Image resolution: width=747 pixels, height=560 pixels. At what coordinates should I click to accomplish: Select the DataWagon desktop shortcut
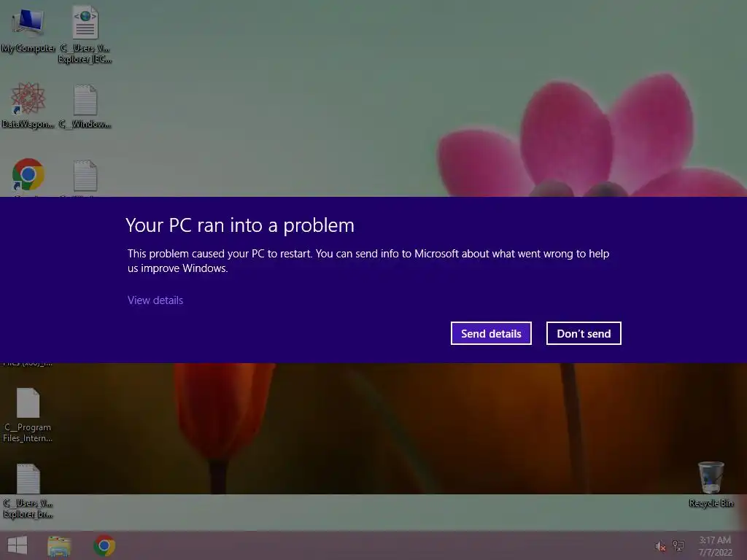(x=28, y=106)
